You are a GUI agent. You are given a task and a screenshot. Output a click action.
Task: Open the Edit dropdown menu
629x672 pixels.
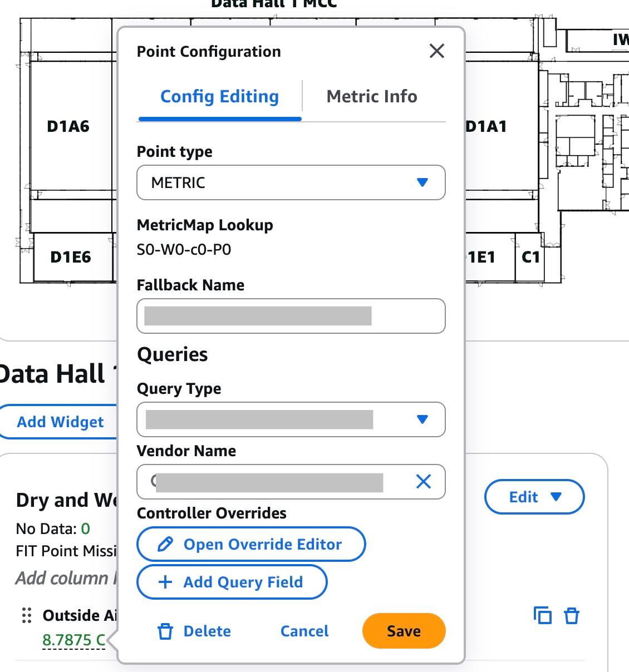(534, 497)
